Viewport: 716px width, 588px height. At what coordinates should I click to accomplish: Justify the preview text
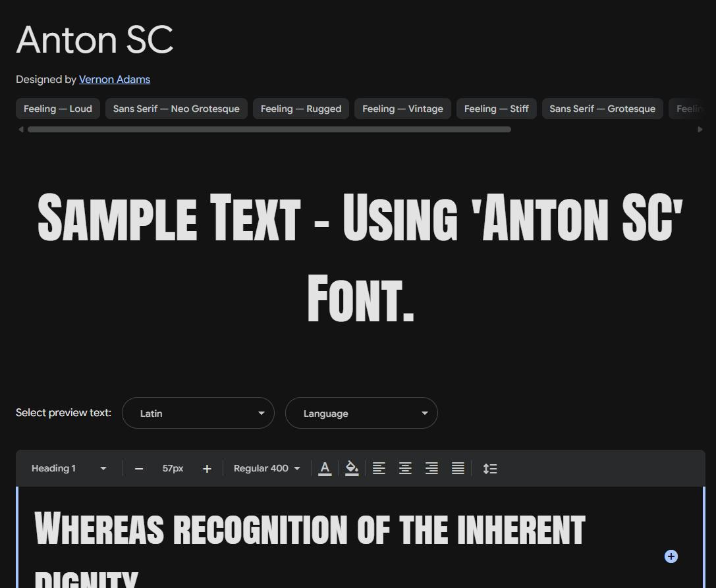(458, 468)
